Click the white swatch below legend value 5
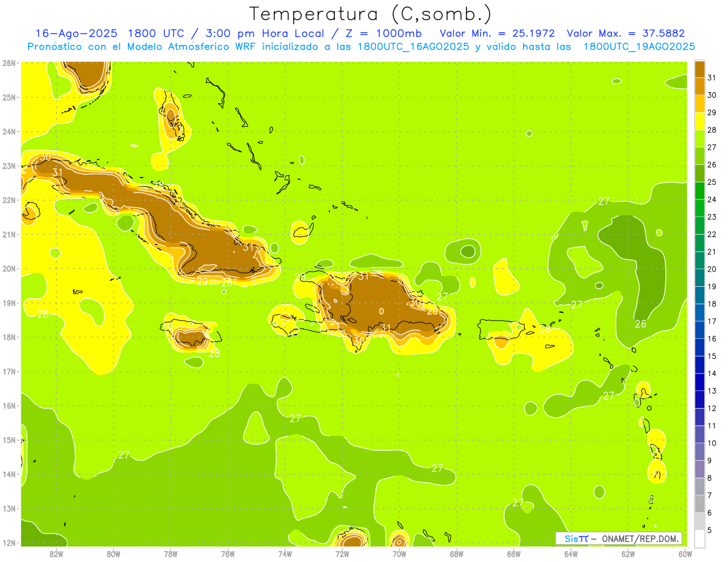The width and height of the screenshot is (728, 562). pos(699,538)
